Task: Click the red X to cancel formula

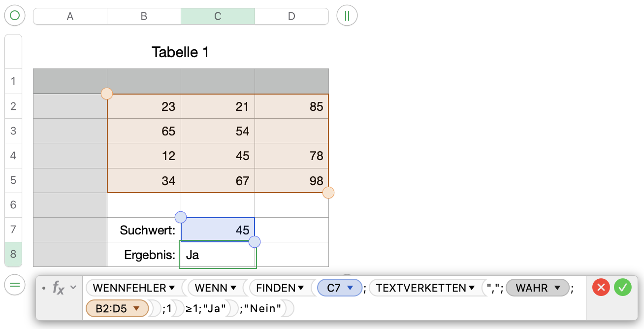Action: click(601, 287)
